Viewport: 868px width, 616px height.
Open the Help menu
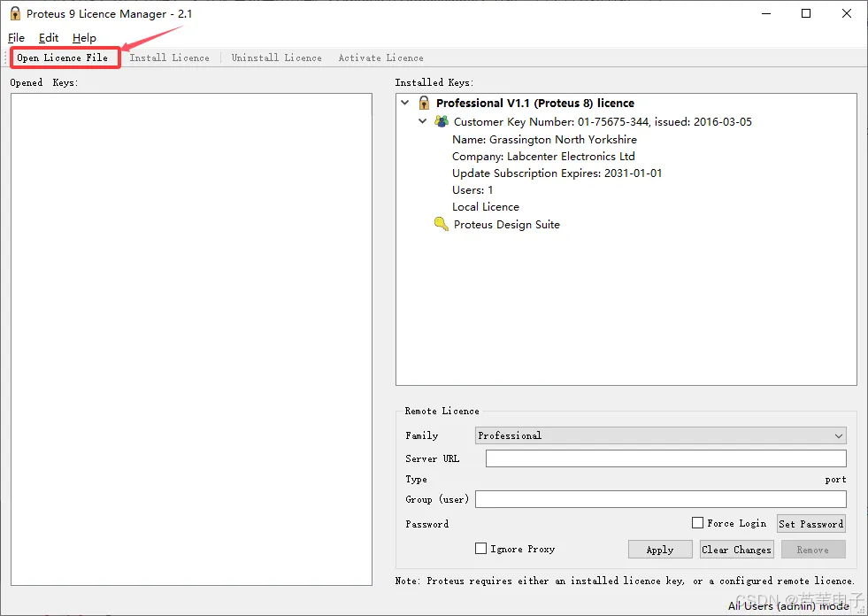click(x=84, y=38)
